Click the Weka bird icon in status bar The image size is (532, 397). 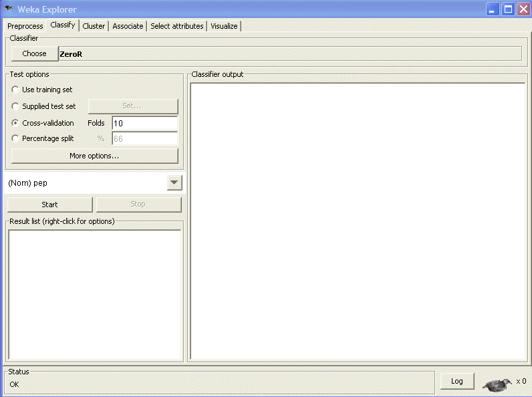(497, 384)
